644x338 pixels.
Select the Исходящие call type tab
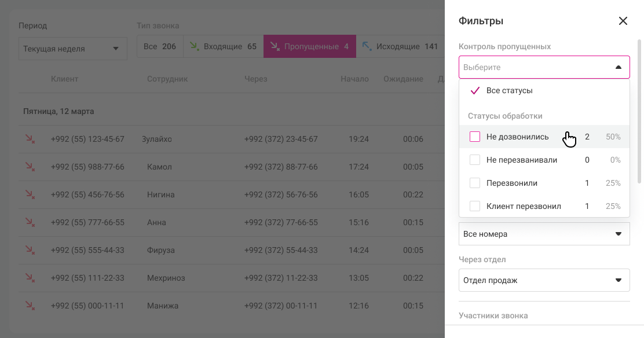point(400,46)
